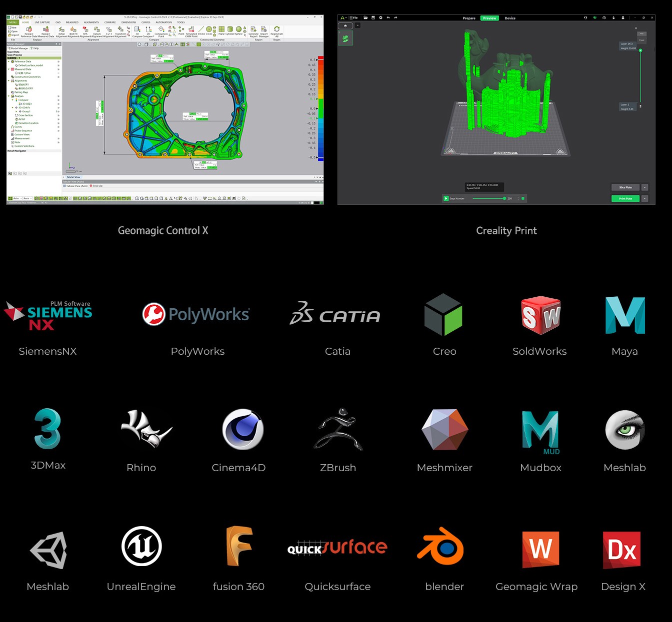Click the Steps Number slider handle
This screenshot has height=622, width=672.
(x=504, y=198)
